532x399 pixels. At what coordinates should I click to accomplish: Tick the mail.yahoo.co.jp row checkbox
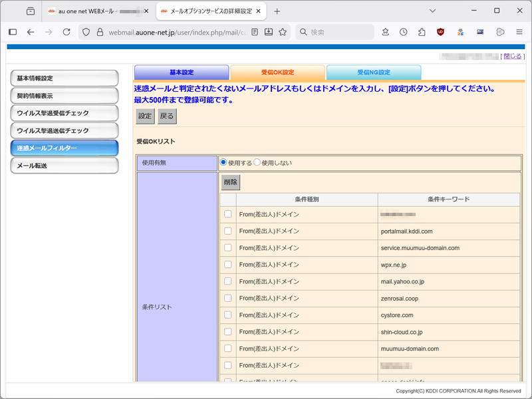[x=228, y=282]
